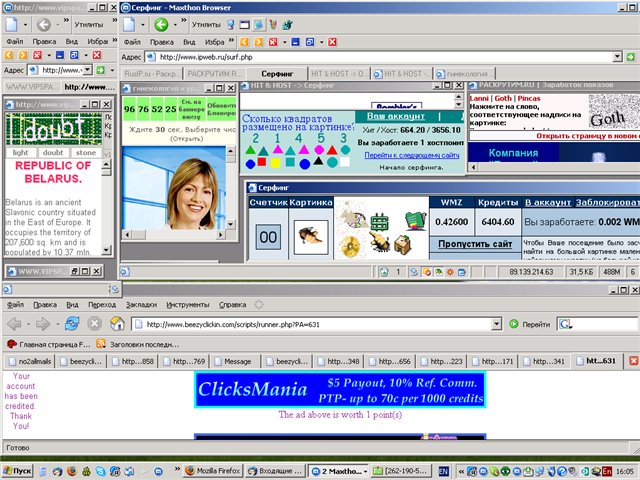
Task: Click the Ваш аккаунт link in HIT & HOST window
Action: pos(396,116)
